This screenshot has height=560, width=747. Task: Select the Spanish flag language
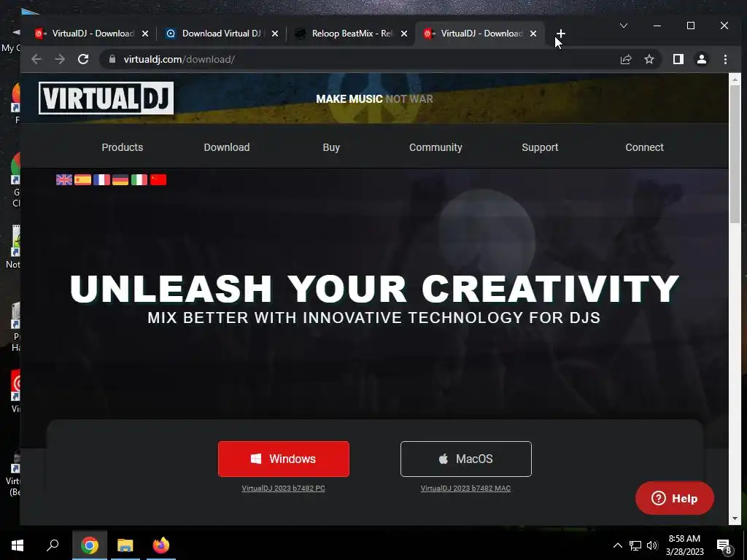pyautogui.click(x=83, y=179)
